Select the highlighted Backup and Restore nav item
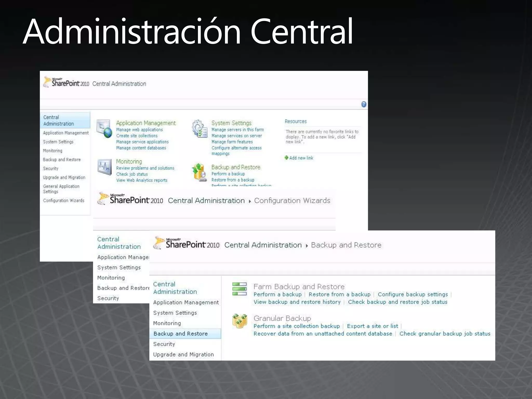The image size is (532, 399). [x=181, y=334]
